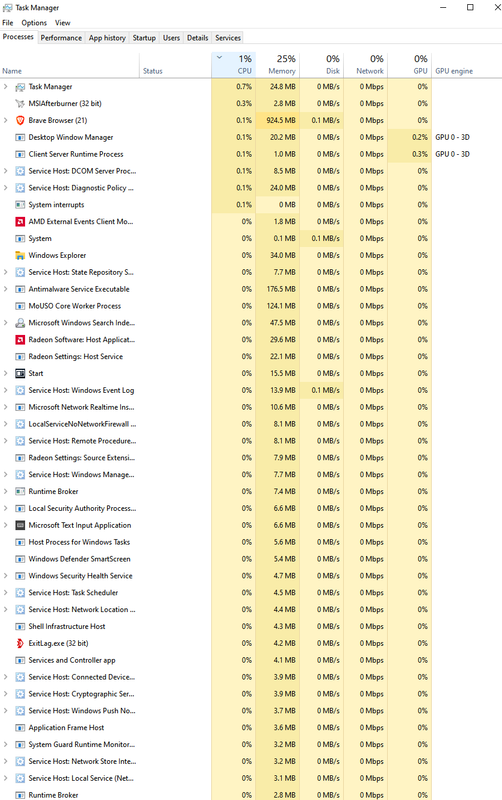Viewport: 502px width, 800px height.
Task: Click the Windows Explorer folder icon
Action: point(20,255)
